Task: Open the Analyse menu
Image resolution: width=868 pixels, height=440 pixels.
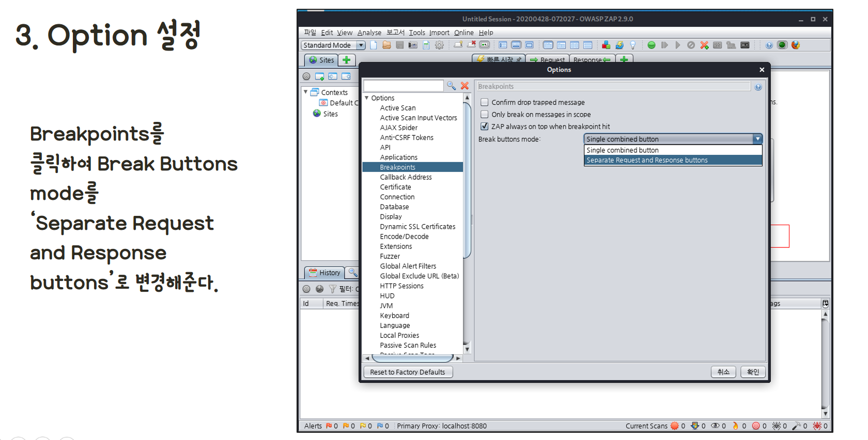Action: pos(369,33)
